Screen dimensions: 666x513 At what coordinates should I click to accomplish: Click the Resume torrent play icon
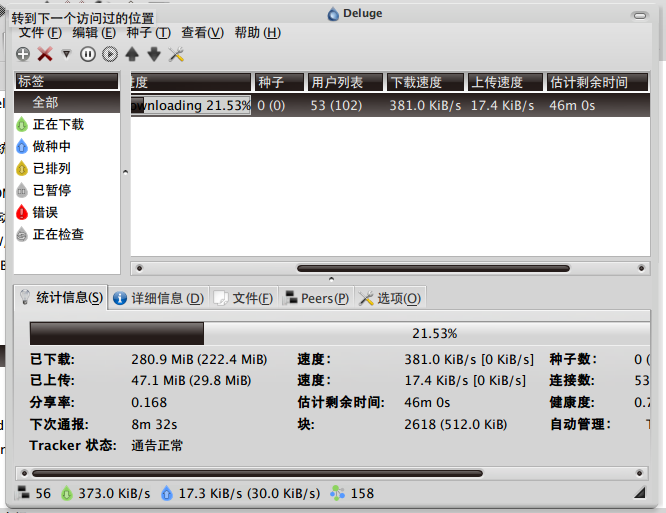tap(110, 54)
